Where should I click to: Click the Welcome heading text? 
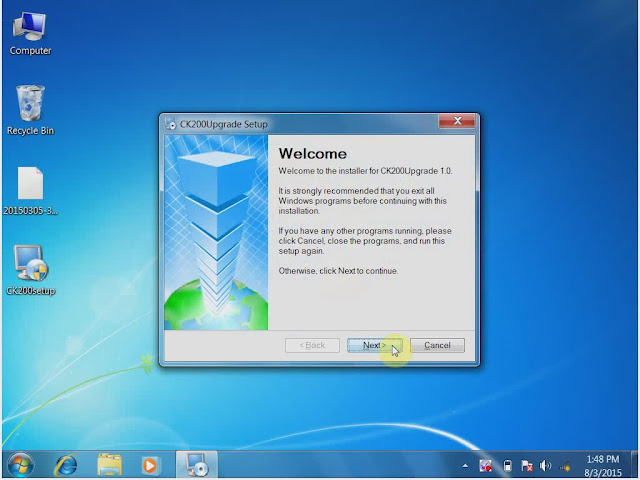pos(313,154)
